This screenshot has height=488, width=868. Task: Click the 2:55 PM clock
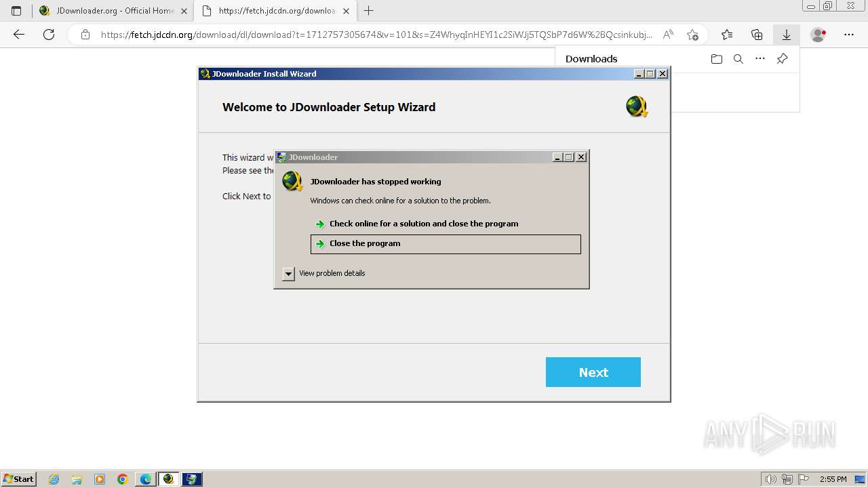[833, 479]
